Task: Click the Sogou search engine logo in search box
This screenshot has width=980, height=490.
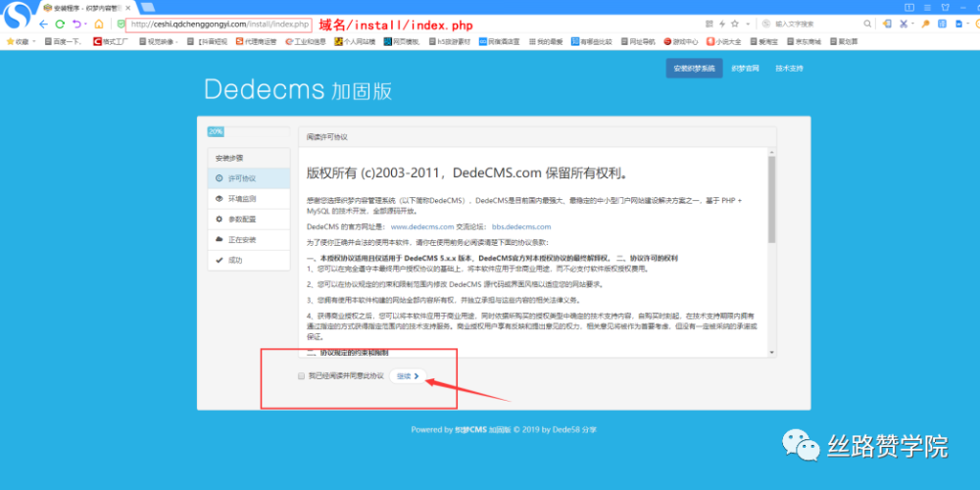Action: 766,24
